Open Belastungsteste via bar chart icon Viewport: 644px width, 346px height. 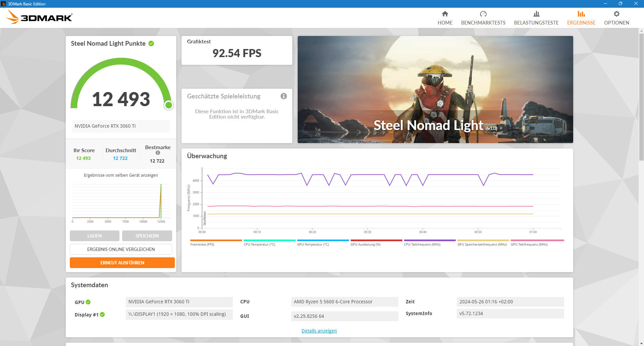(x=536, y=14)
